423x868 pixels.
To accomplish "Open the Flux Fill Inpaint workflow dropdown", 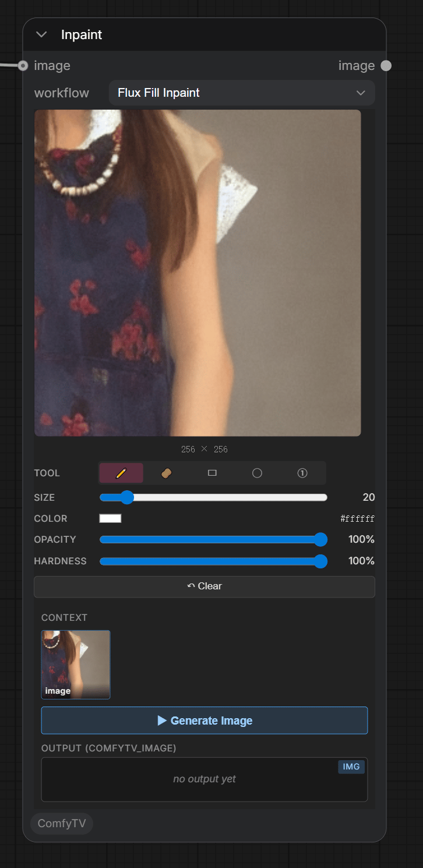I will tap(242, 93).
